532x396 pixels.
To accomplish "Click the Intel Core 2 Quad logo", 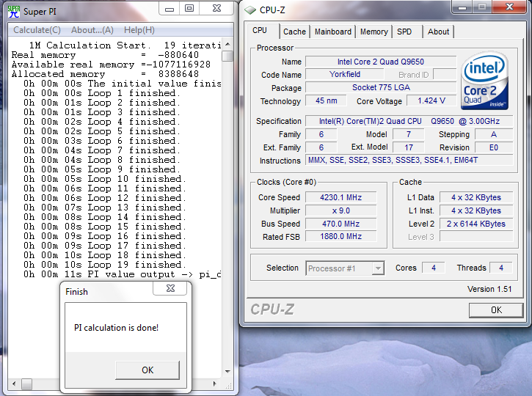I will click(x=485, y=81).
